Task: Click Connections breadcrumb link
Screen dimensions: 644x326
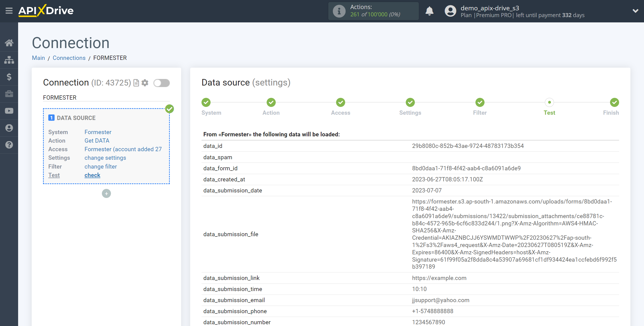Action: click(x=69, y=58)
